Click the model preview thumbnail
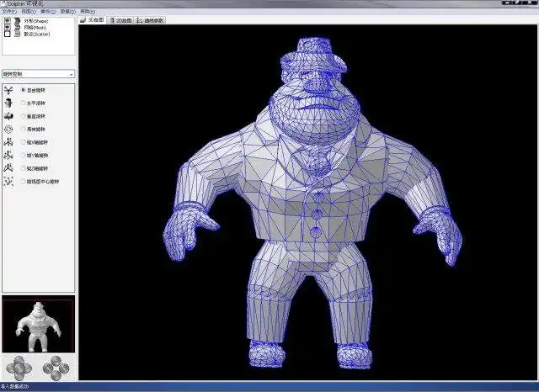The image size is (539, 392). click(x=39, y=324)
